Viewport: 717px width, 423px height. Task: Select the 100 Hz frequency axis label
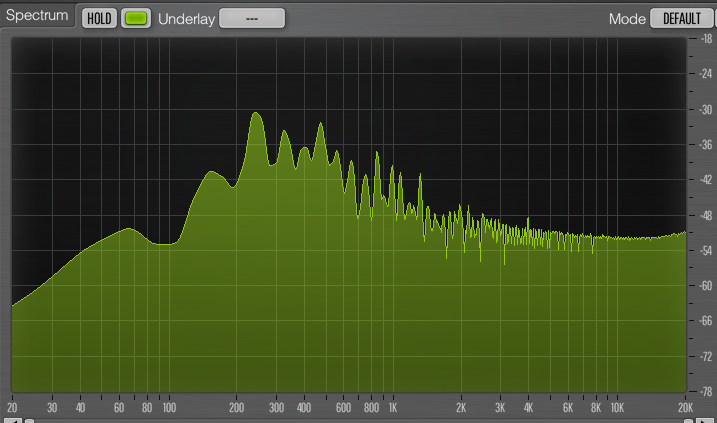pos(169,408)
